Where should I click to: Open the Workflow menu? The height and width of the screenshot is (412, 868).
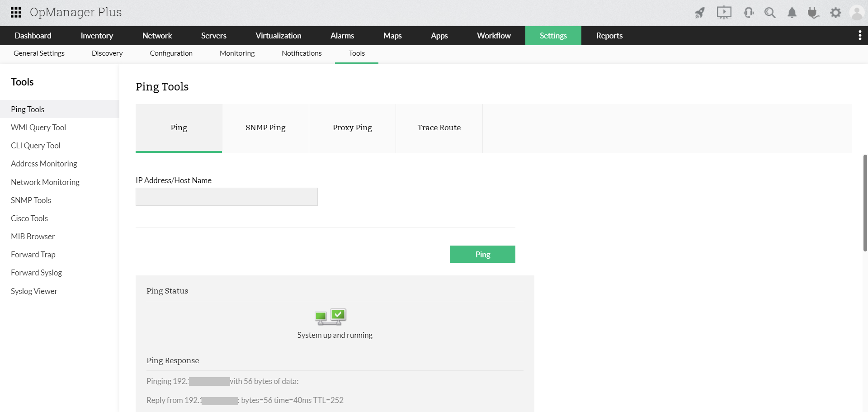[493, 35]
